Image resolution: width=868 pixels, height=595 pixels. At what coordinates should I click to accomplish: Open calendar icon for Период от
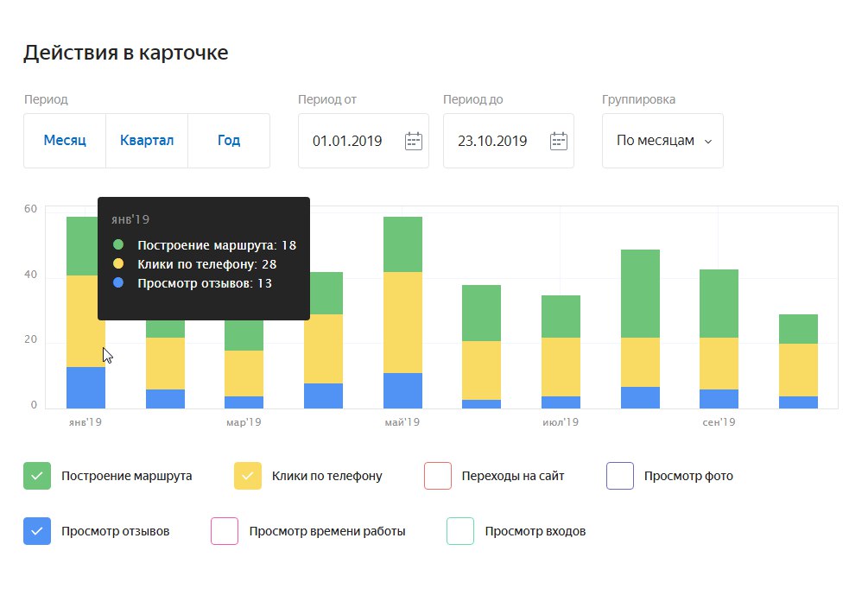pyautogui.click(x=414, y=141)
